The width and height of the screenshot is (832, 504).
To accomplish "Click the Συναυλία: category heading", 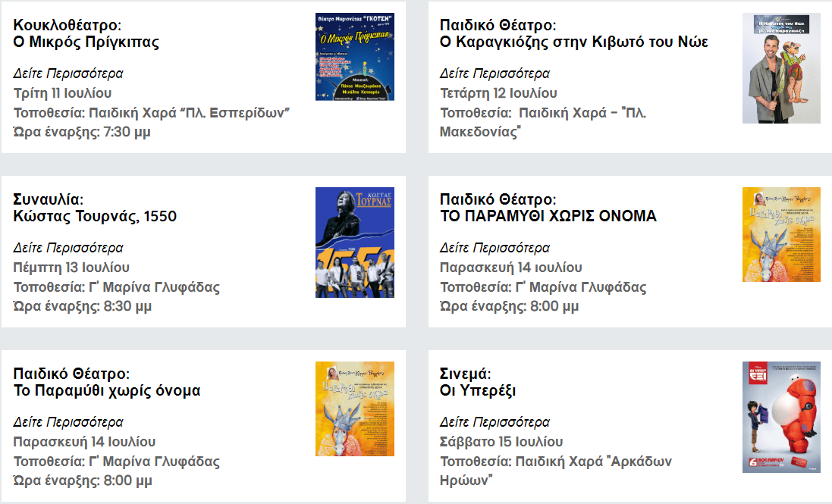I will (x=49, y=200).
